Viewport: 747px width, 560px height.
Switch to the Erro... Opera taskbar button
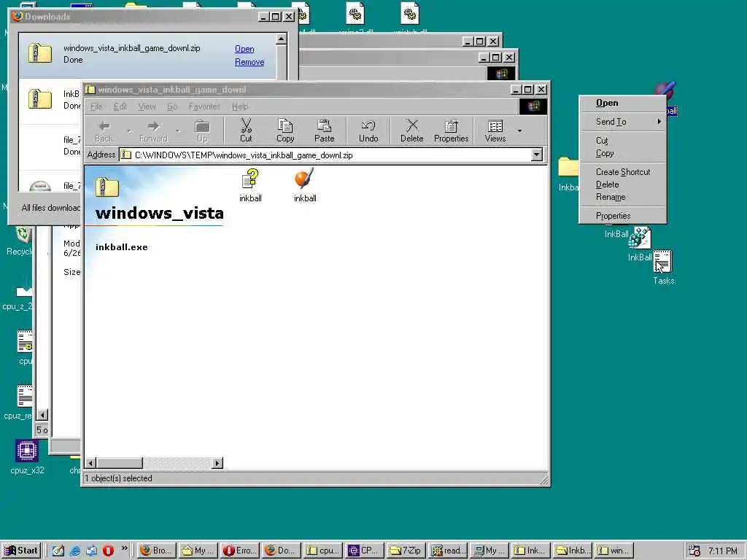[x=241, y=551]
